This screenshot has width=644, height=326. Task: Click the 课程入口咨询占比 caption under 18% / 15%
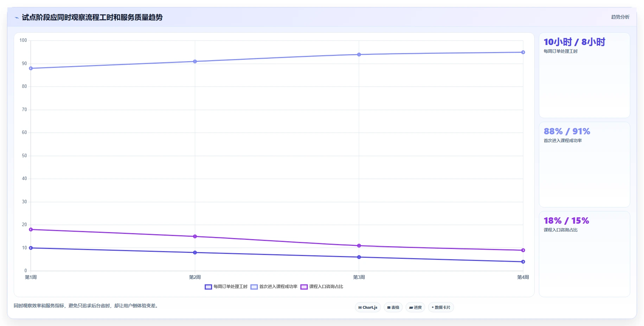point(561,230)
